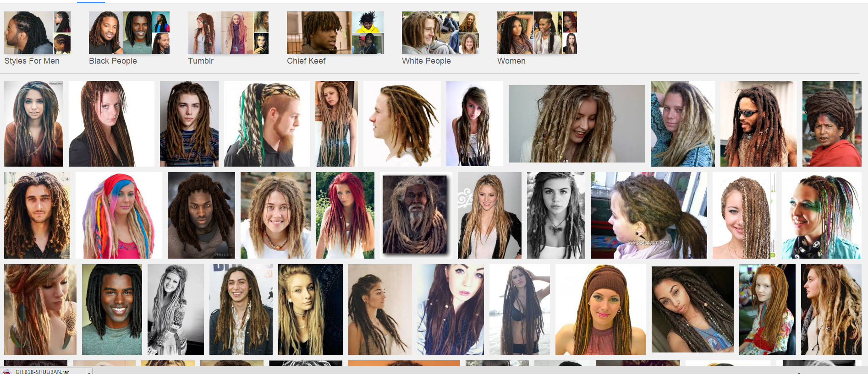Open black-and-white thumbnail of girl with pendant necklace

pyautogui.click(x=556, y=215)
